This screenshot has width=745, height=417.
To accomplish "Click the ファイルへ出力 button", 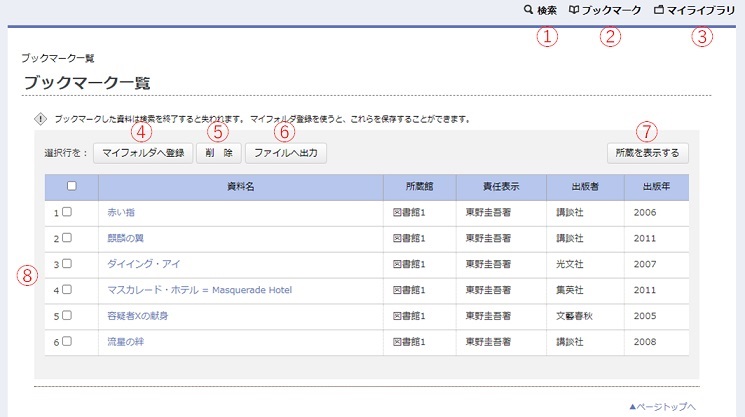I will [x=285, y=153].
